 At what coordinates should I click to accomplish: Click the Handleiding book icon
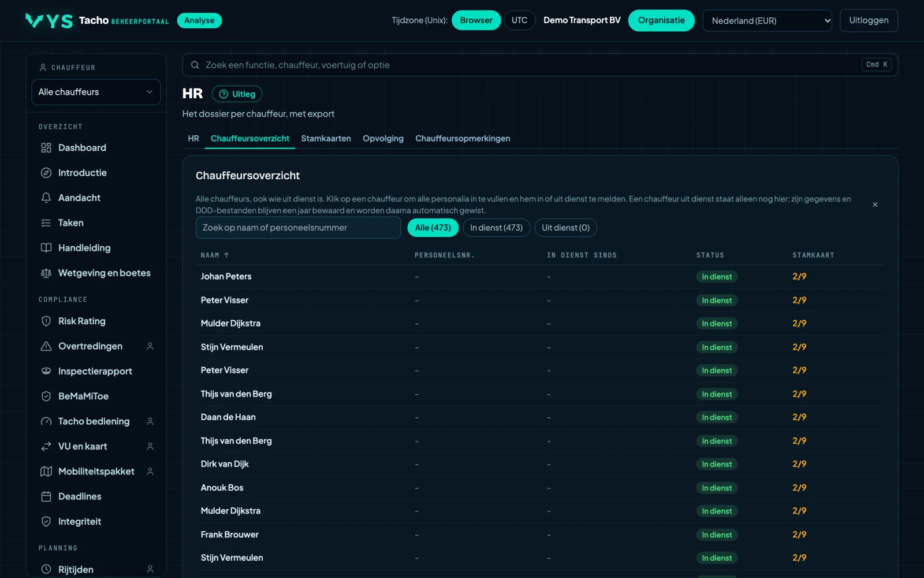point(46,248)
